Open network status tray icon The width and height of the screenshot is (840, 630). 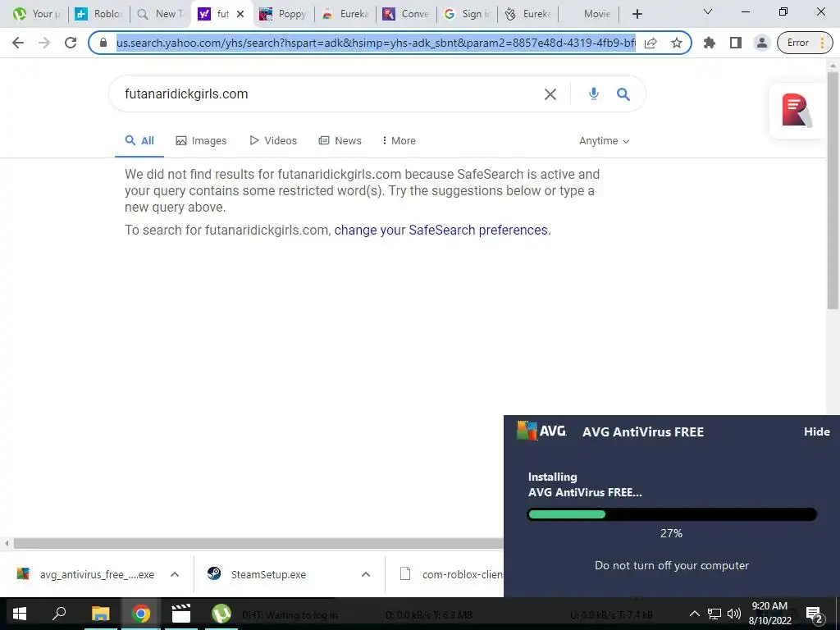click(714, 614)
